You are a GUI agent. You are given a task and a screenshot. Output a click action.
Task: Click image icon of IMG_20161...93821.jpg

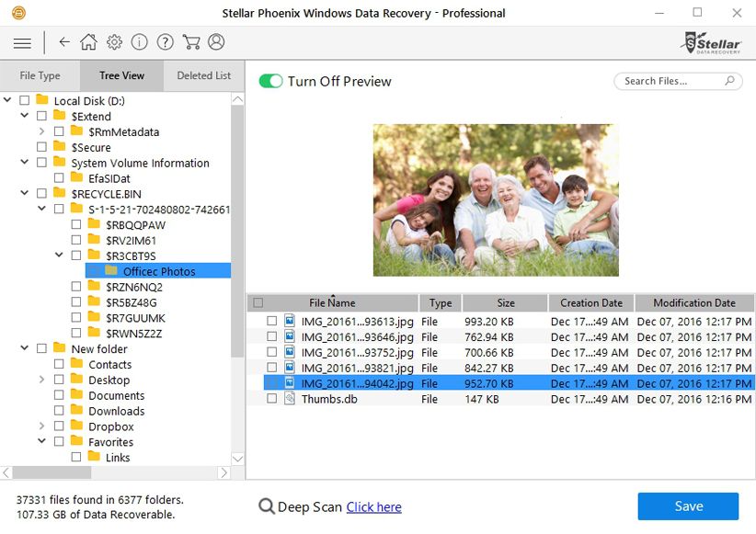[x=290, y=368]
